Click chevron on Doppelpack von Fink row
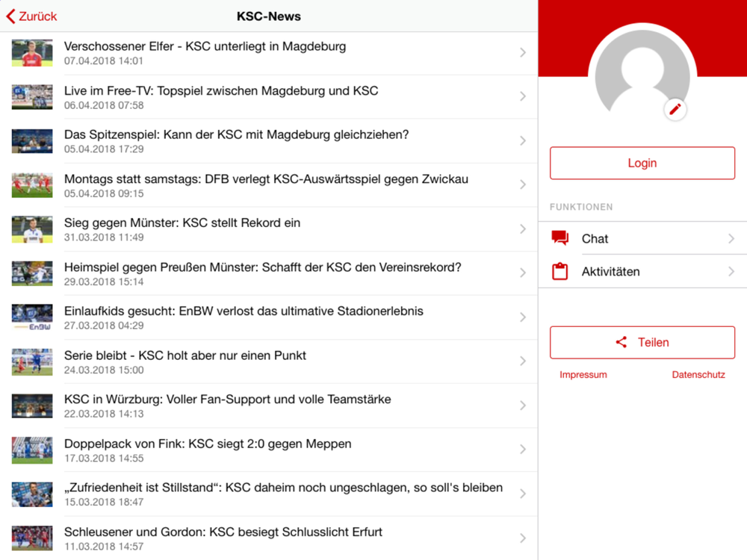This screenshot has width=747, height=560. (x=523, y=449)
